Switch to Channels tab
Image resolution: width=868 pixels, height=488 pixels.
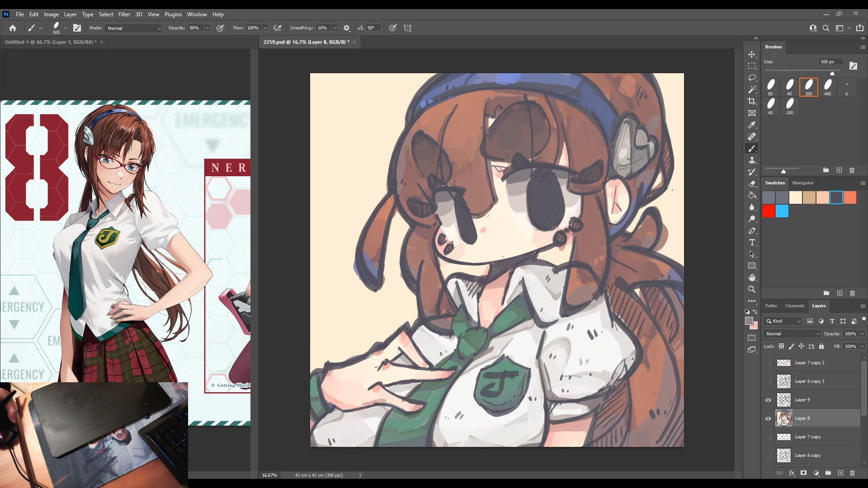coord(794,306)
